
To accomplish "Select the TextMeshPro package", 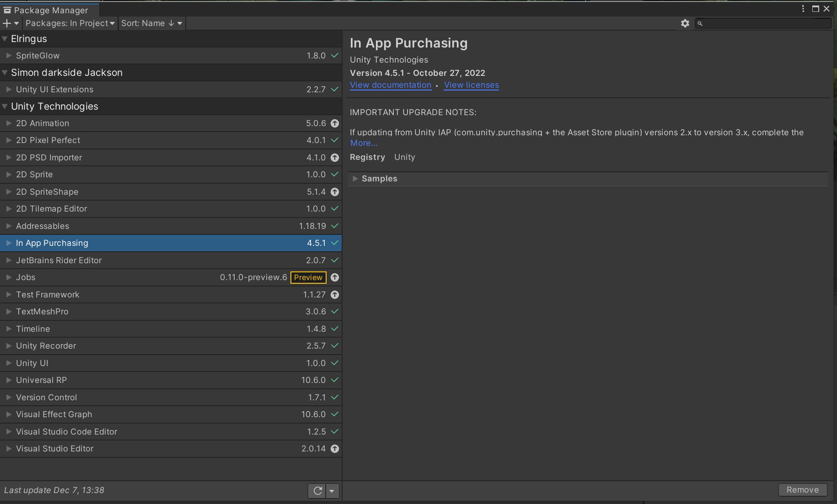I will (x=171, y=312).
